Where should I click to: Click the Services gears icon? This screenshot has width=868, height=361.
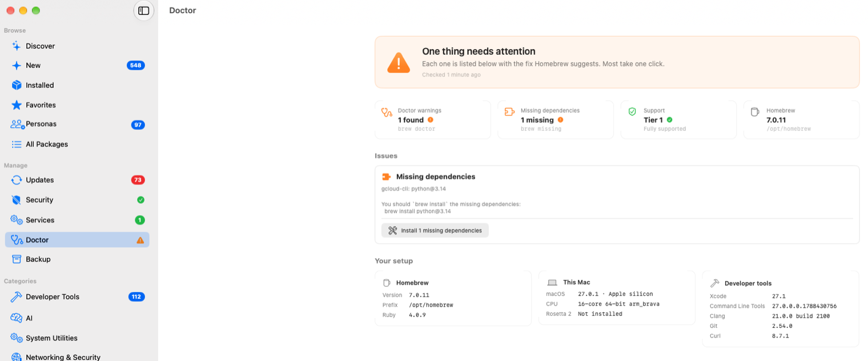pyautogui.click(x=17, y=220)
